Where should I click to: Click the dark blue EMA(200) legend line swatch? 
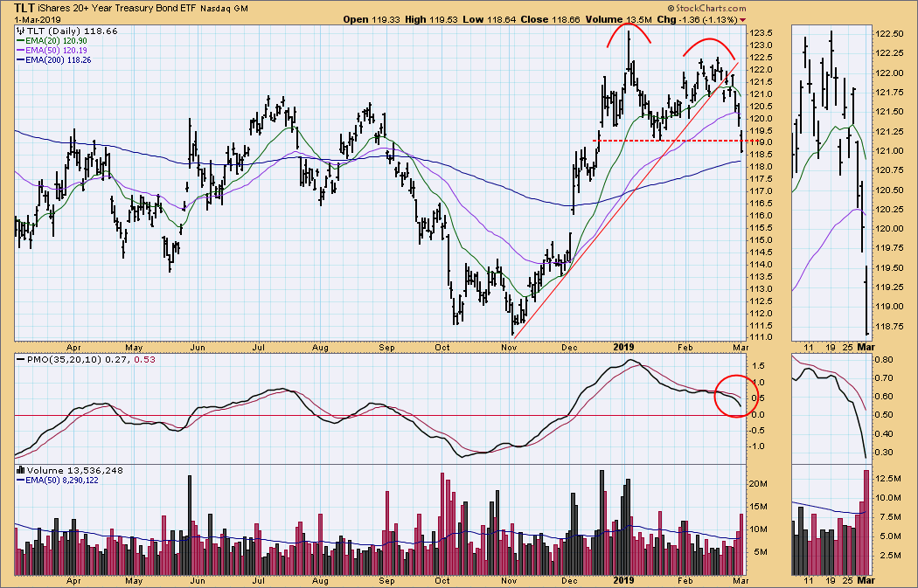tap(20, 59)
